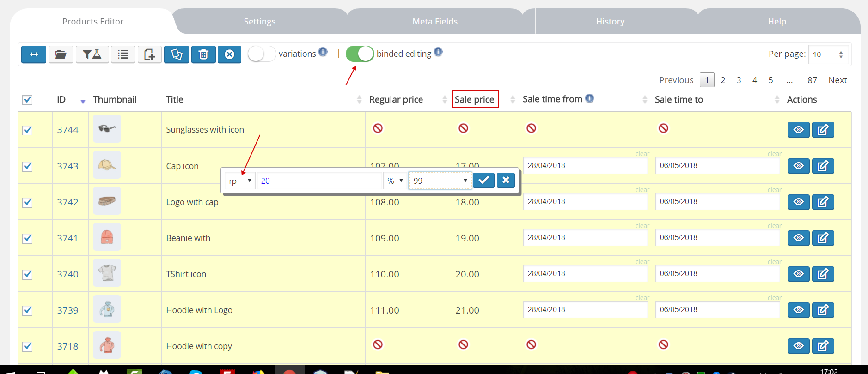
Task: Click the filter and flask toolbar icon
Action: (x=92, y=54)
